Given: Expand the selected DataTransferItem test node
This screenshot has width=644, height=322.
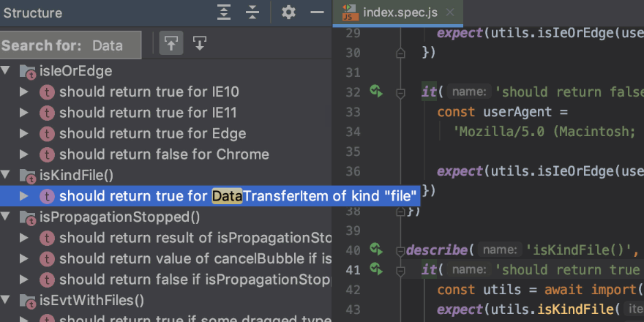Looking at the screenshot, I should tap(24, 196).
